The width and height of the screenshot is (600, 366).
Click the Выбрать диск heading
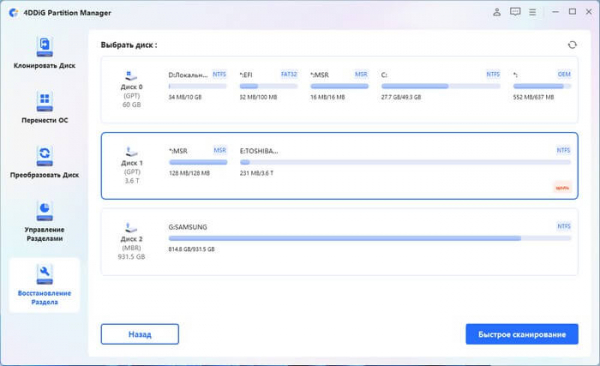click(x=129, y=45)
